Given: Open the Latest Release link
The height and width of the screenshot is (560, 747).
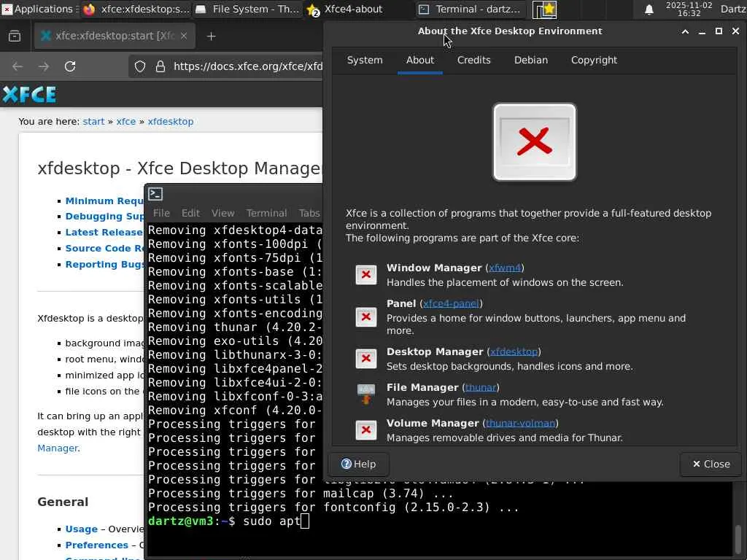Looking at the screenshot, I should (104, 233).
